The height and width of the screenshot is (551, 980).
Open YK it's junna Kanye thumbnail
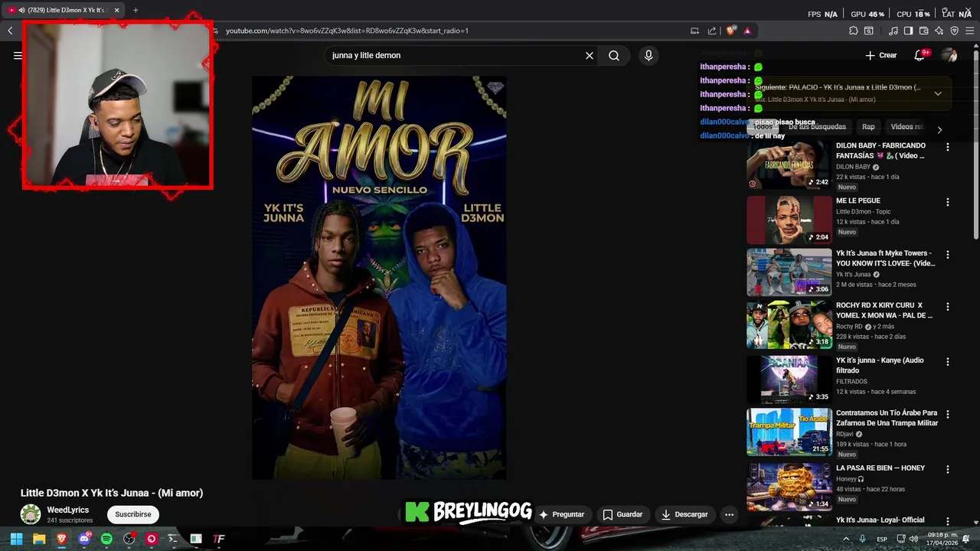789,379
